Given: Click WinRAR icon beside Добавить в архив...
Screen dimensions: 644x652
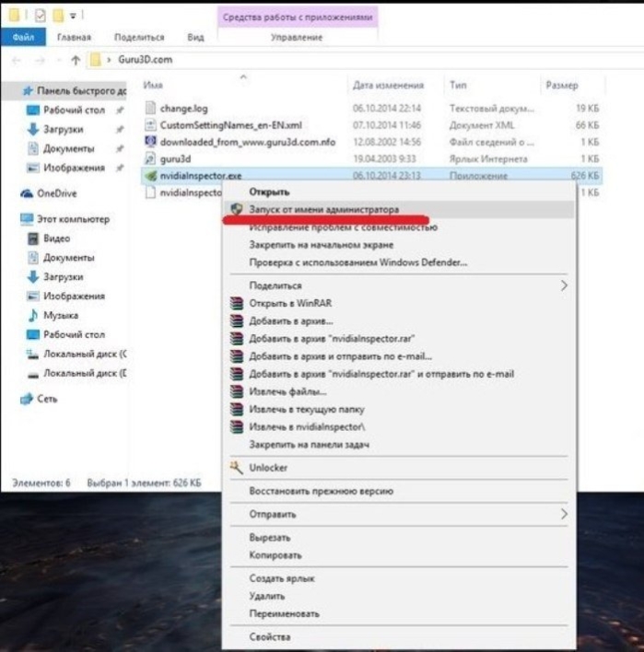Looking at the screenshot, I should (x=237, y=320).
